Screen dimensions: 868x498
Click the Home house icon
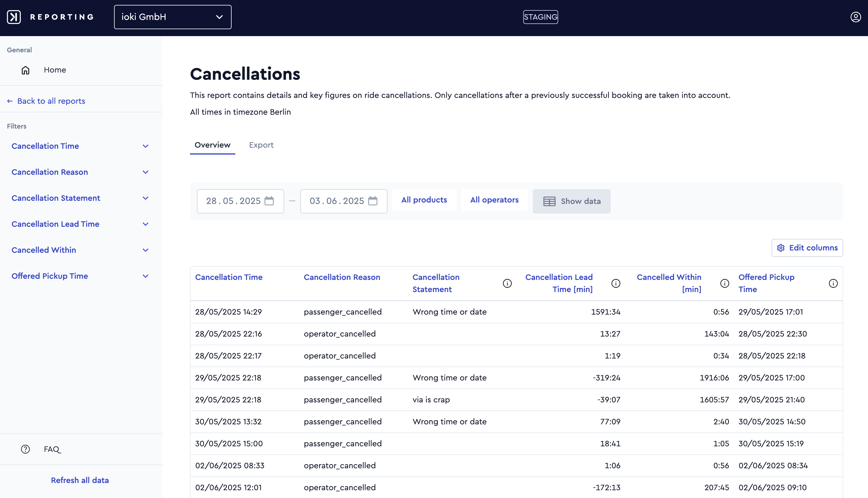(26, 70)
